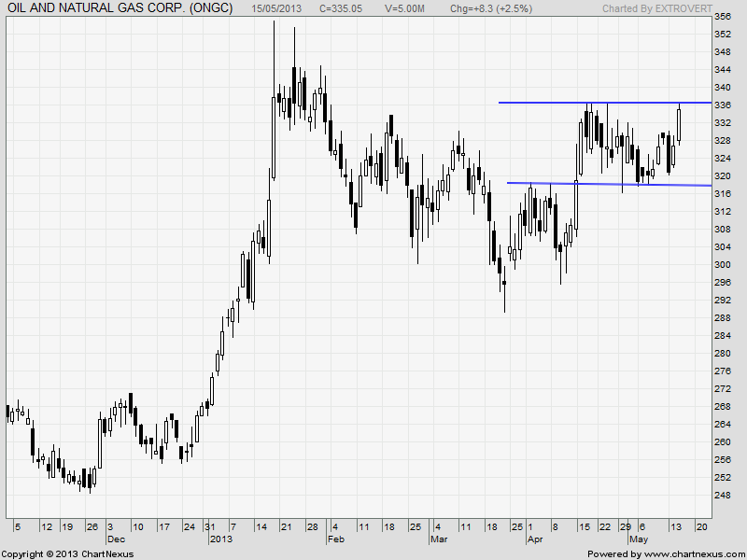This screenshot has width=747, height=560.
Task: Click the Dec month label on date axis
Action: pos(114,539)
